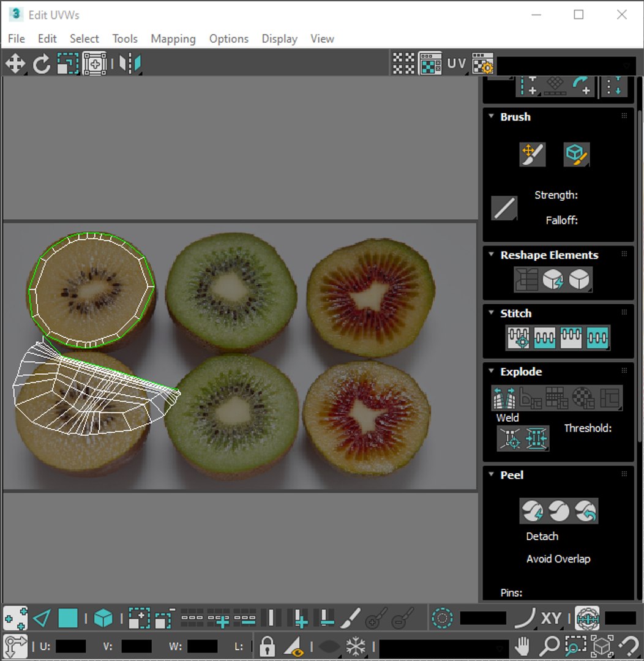The image size is (644, 661).
Task: Select the Relax brush icon
Action: coord(576,154)
